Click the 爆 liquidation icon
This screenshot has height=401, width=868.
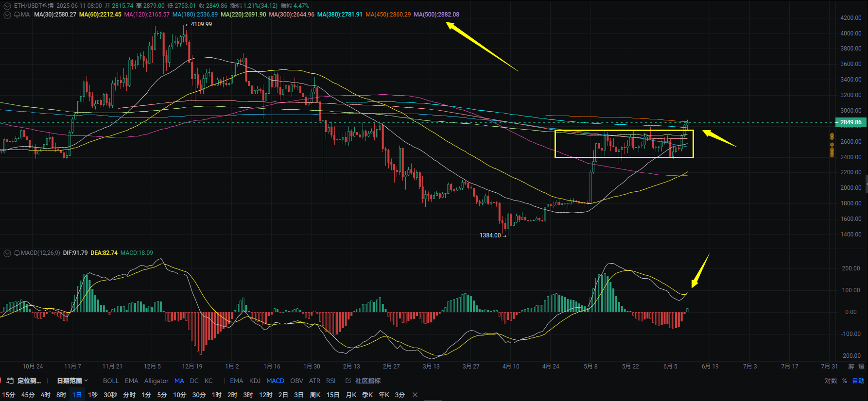(x=861, y=367)
